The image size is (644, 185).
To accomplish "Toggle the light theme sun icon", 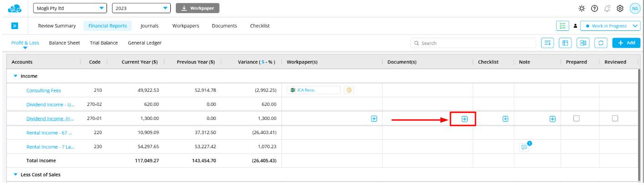I will [582, 8].
